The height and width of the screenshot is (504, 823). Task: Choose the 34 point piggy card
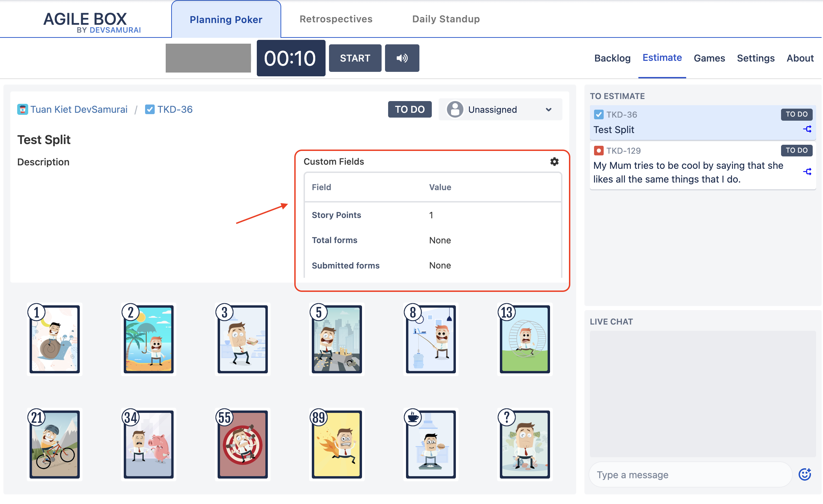pos(148,444)
